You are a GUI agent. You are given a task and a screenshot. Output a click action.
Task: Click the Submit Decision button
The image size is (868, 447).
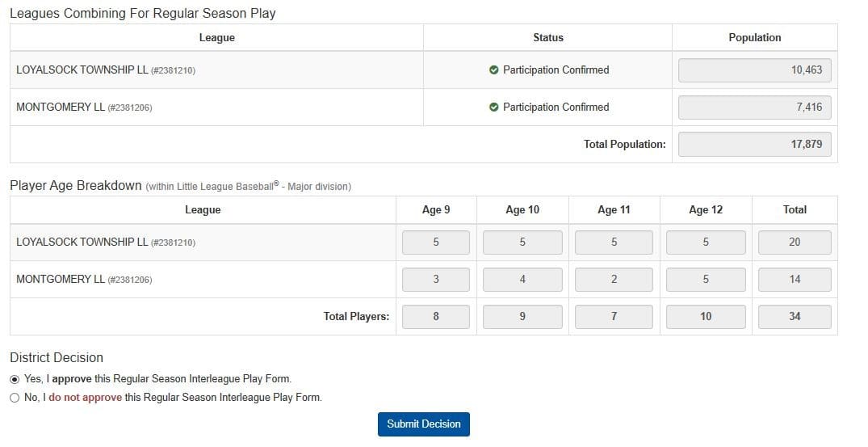pos(423,424)
